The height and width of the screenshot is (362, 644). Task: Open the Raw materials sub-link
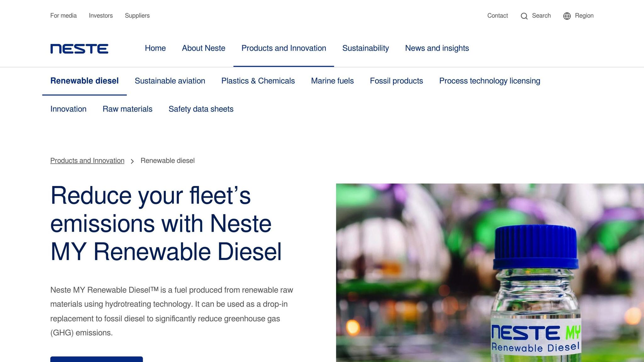pos(127,109)
